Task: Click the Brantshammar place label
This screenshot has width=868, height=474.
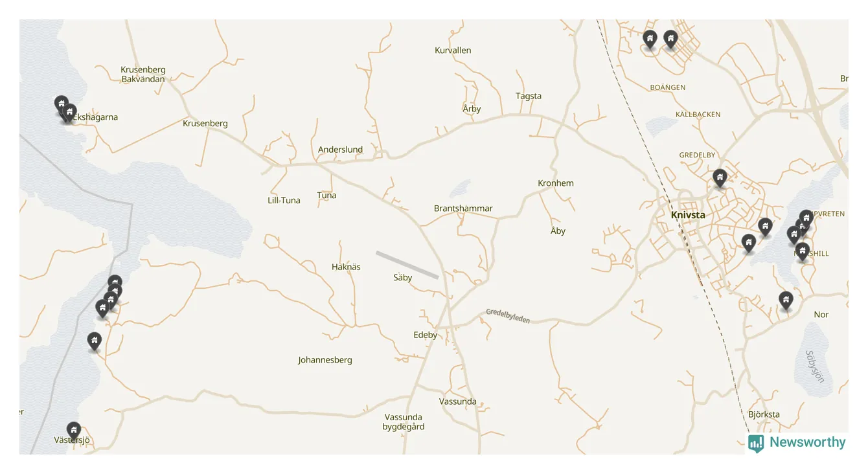Action: tap(463, 209)
